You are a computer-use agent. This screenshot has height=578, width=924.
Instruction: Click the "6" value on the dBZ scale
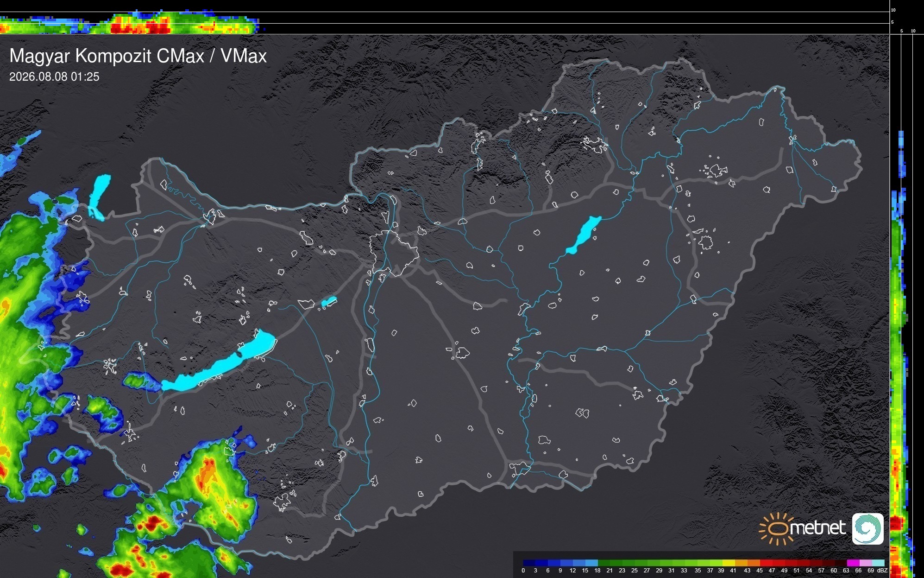548,571
